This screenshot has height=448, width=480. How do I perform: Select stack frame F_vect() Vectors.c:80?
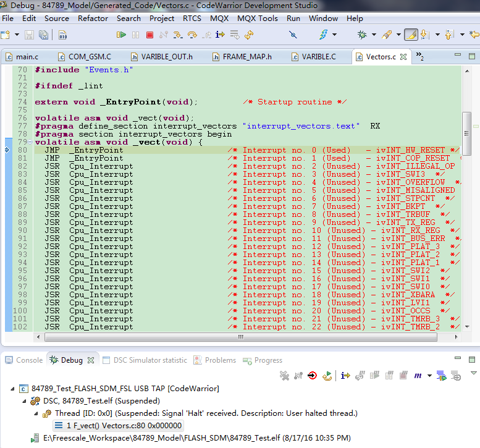[x=119, y=426]
